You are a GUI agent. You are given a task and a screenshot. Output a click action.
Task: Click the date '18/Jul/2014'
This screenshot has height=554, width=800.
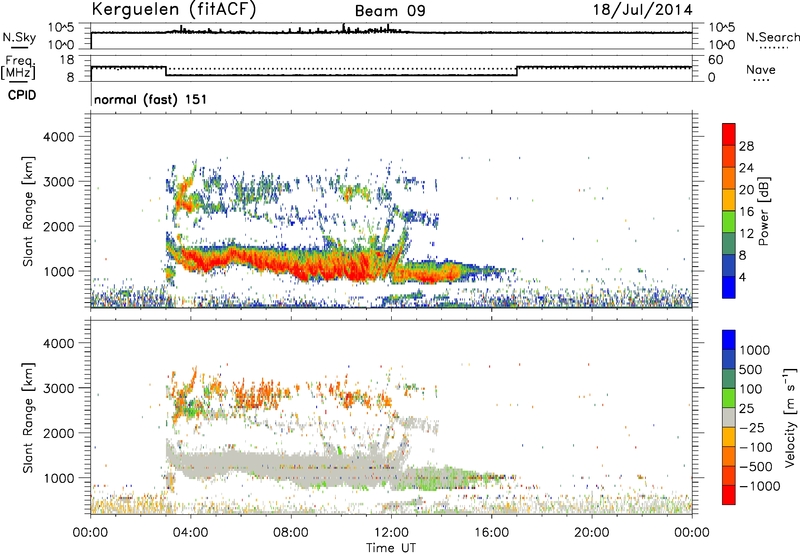[x=642, y=10]
